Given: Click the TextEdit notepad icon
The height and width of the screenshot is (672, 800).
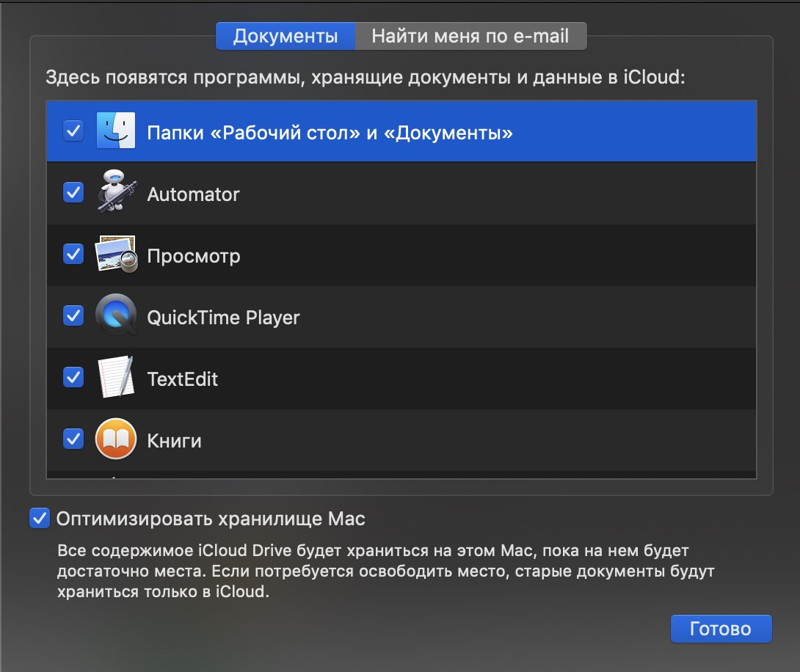Looking at the screenshot, I should [x=116, y=377].
